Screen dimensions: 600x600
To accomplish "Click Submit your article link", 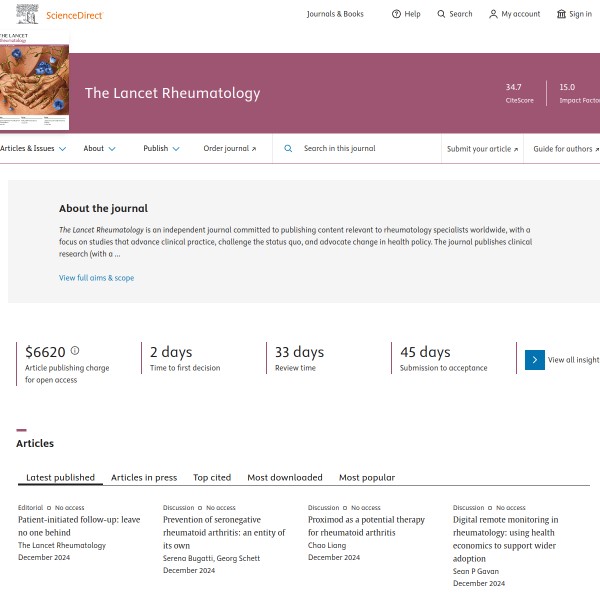I will [x=482, y=149].
